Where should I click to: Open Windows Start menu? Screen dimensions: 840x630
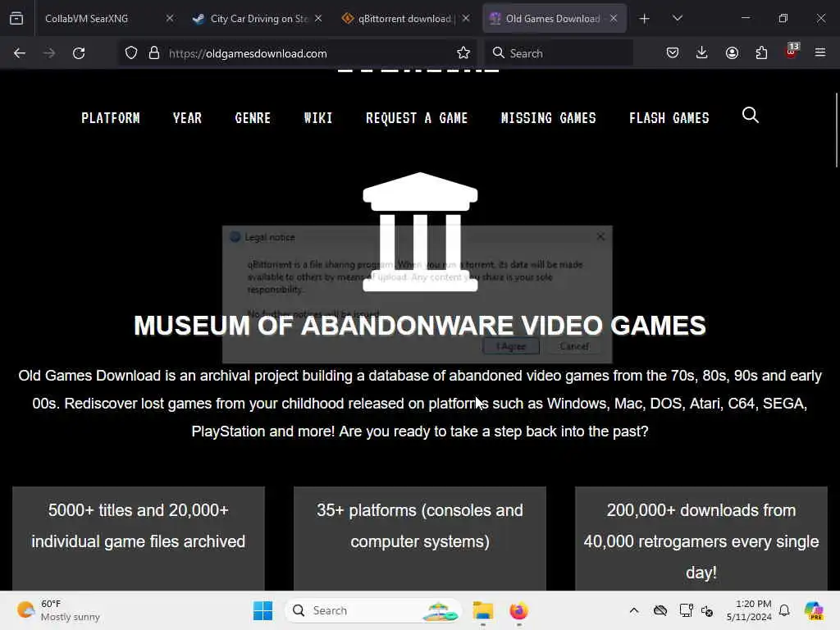(263, 610)
